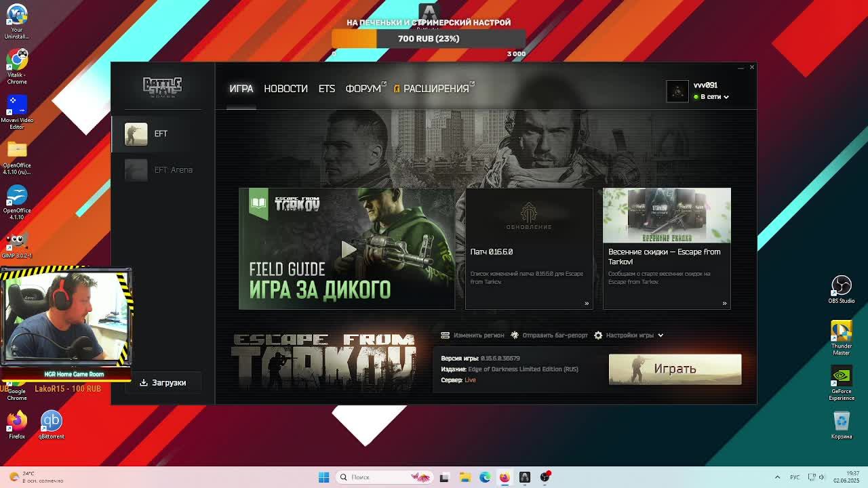The image size is (868, 488).
Task: Switch to the НОВОСТИ tab
Action: pyautogui.click(x=285, y=89)
